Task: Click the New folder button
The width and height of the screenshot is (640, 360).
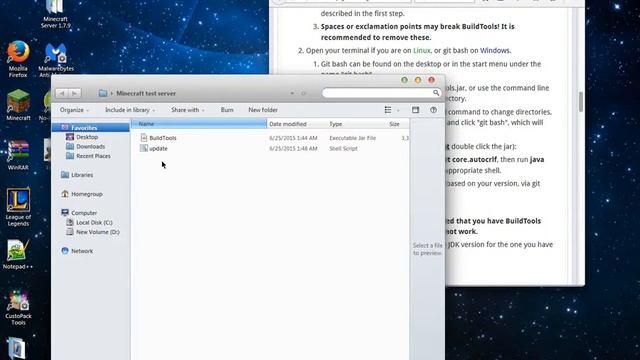Action: pyautogui.click(x=263, y=110)
